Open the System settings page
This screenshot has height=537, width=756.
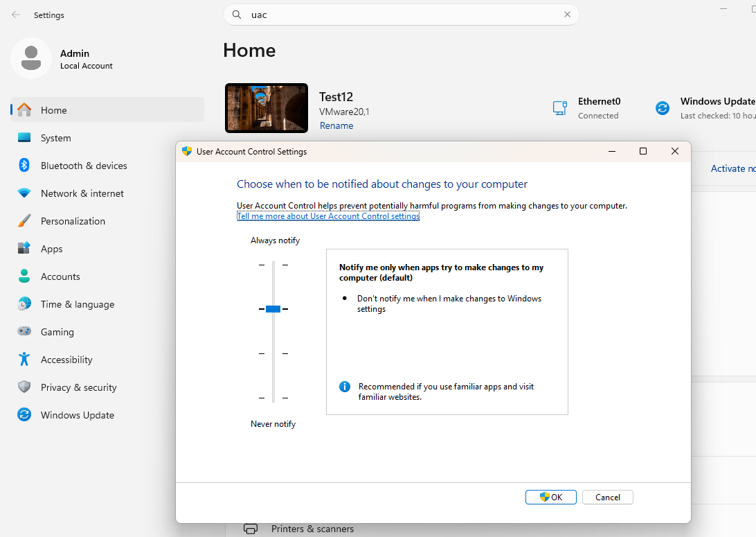pyautogui.click(x=107, y=138)
